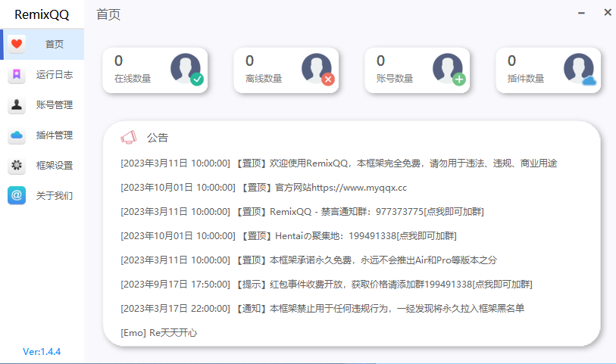Viewport: 616px width, 364px height.
Task: Click the RemixQQ title logo text
Action: [42, 14]
